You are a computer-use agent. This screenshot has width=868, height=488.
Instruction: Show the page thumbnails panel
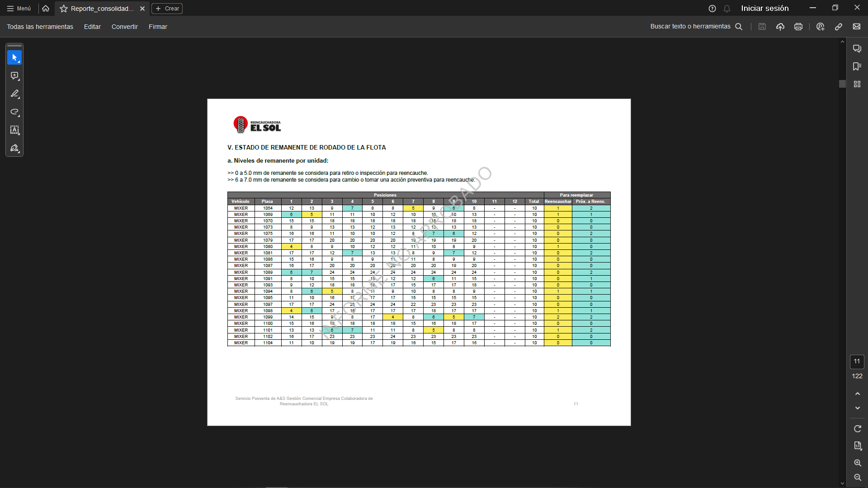(857, 84)
